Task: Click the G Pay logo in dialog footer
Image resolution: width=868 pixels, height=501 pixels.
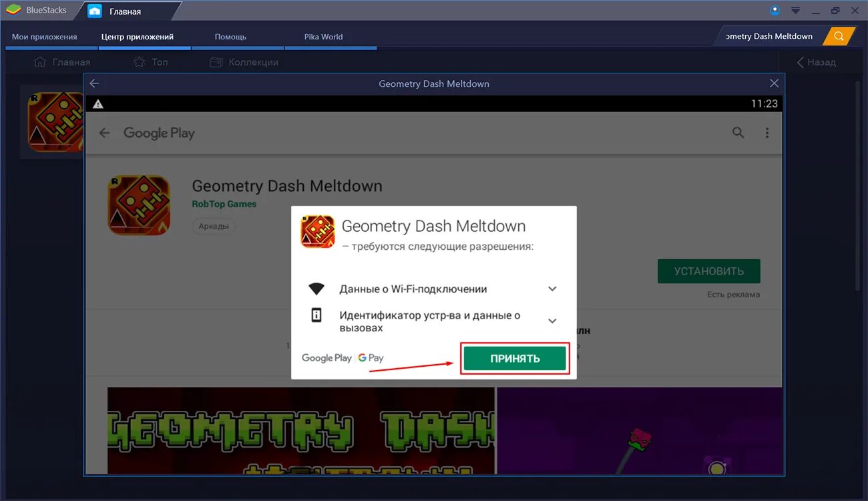Action: point(371,358)
